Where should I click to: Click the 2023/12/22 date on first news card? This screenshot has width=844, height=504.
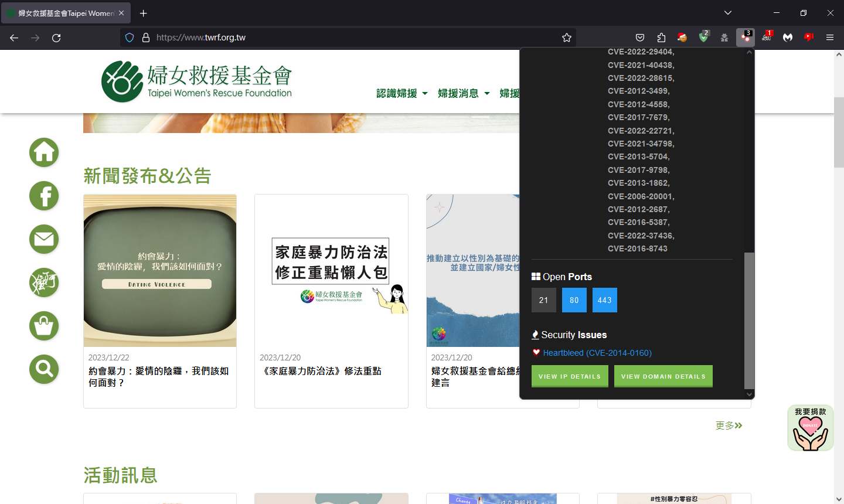[109, 357]
